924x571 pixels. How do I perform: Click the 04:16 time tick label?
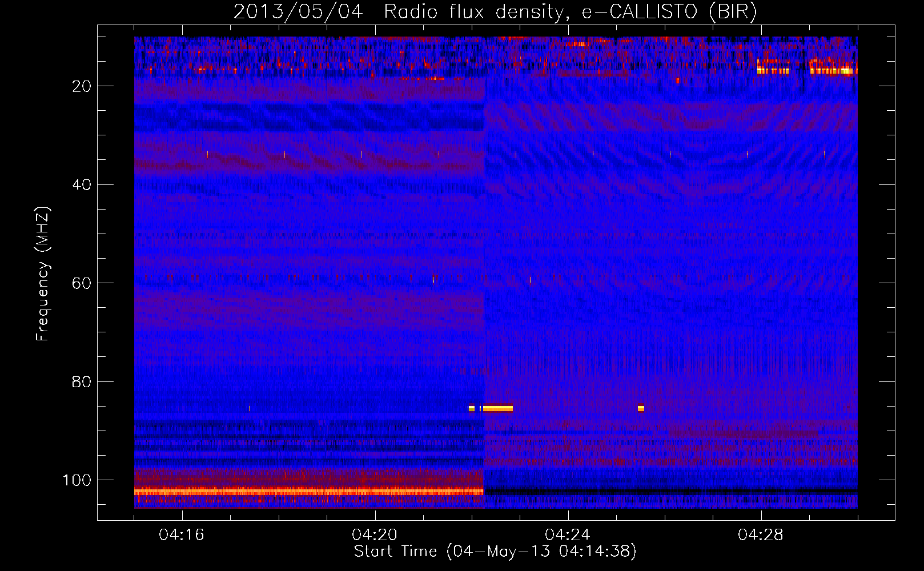(x=182, y=535)
